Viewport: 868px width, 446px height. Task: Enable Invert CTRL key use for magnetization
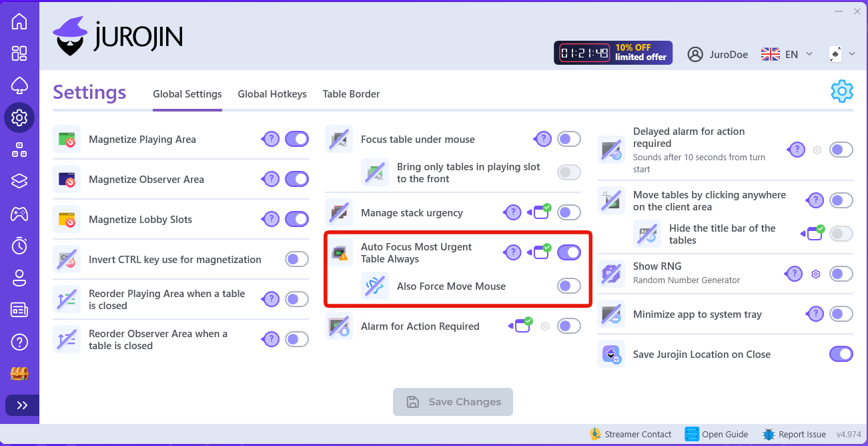[297, 259]
